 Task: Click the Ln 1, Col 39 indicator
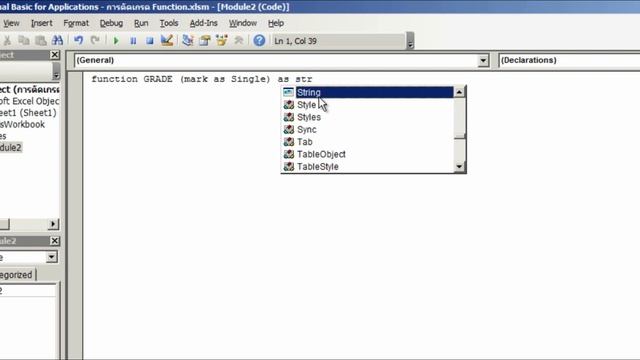click(x=296, y=41)
